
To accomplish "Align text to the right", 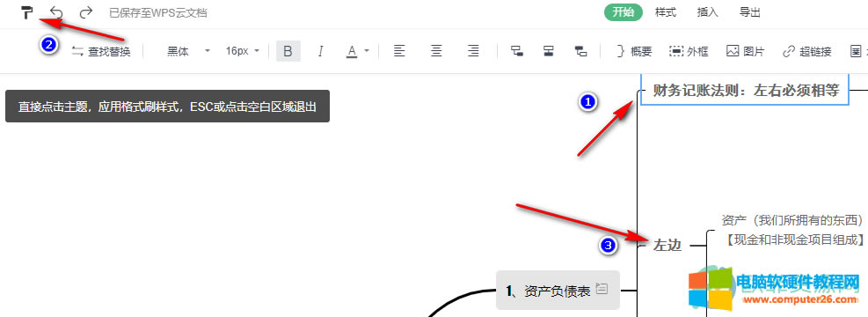I will tap(473, 52).
